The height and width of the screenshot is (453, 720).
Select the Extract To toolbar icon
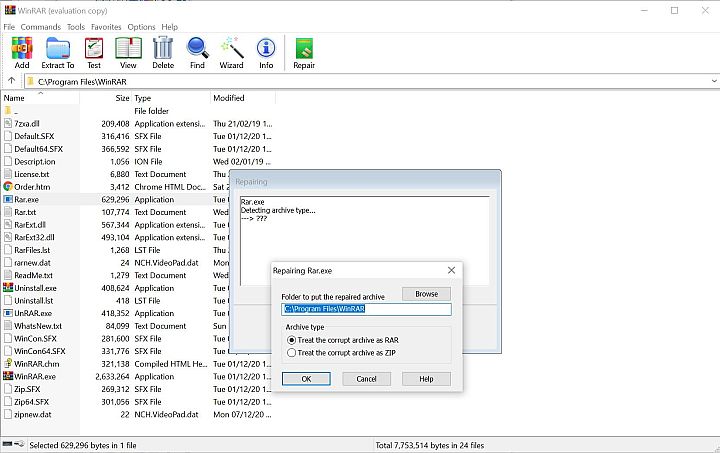coord(58,53)
